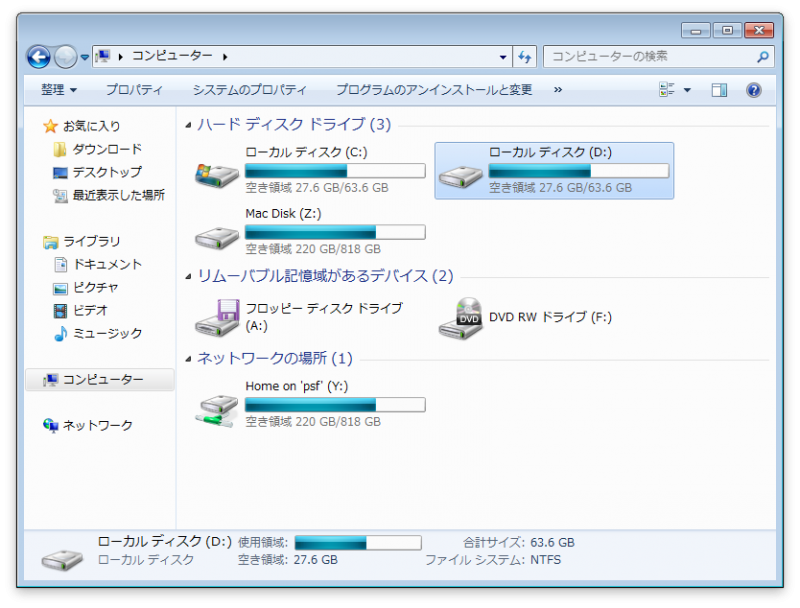This screenshot has width=800, height=608.
Task: Click コンピューター breadcrumb in address bar
Action: point(172,56)
